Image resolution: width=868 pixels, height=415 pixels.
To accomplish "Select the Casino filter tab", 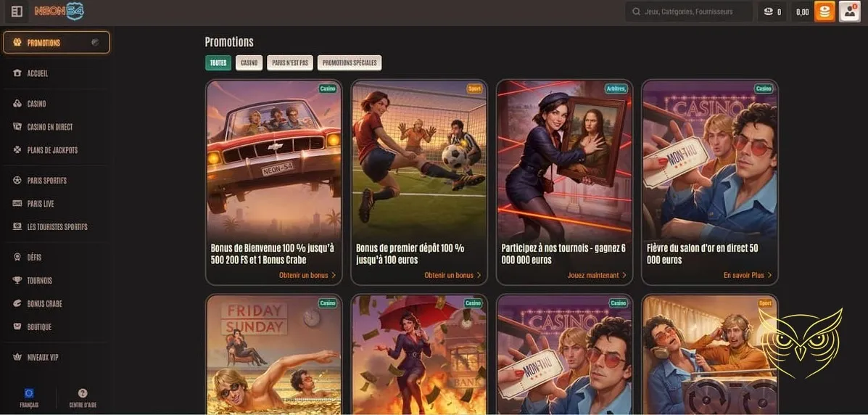I will point(249,63).
